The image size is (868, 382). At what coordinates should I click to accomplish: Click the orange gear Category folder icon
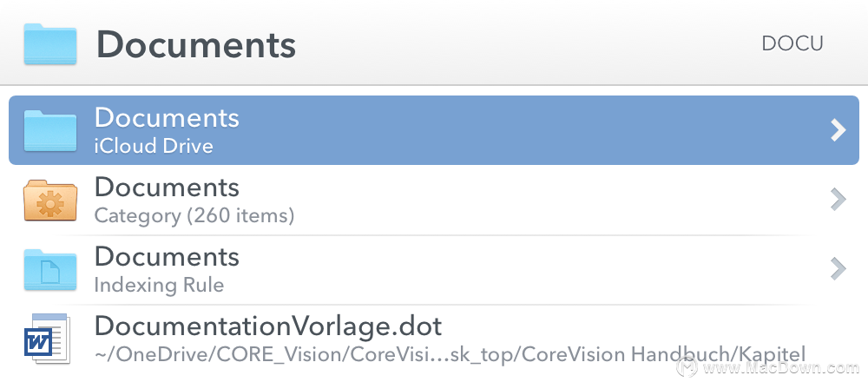click(x=49, y=201)
